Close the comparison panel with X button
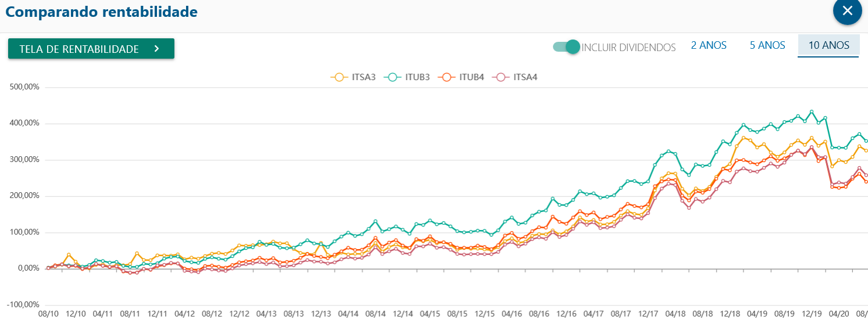This screenshot has width=868, height=320. pos(847,10)
